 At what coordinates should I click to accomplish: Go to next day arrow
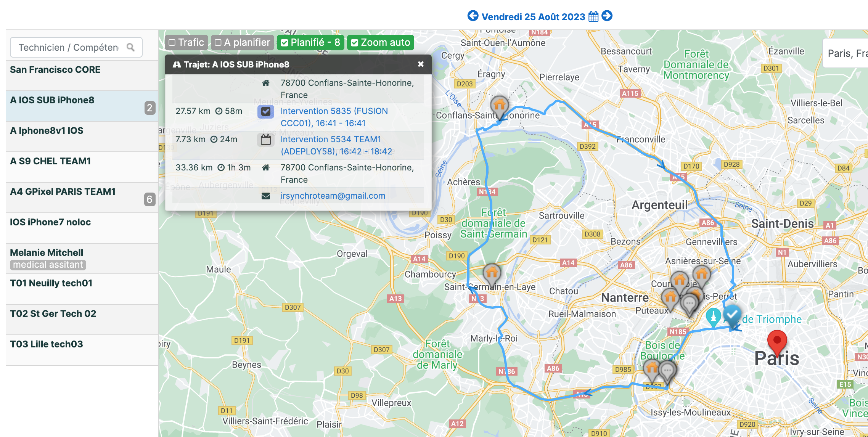(607, 16)
